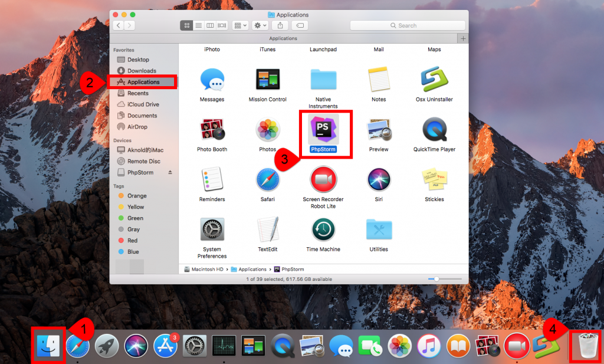This screenshot has height=364, width=604.
Task: Add a new tab with plus button
Action: (x=464, y=38)
